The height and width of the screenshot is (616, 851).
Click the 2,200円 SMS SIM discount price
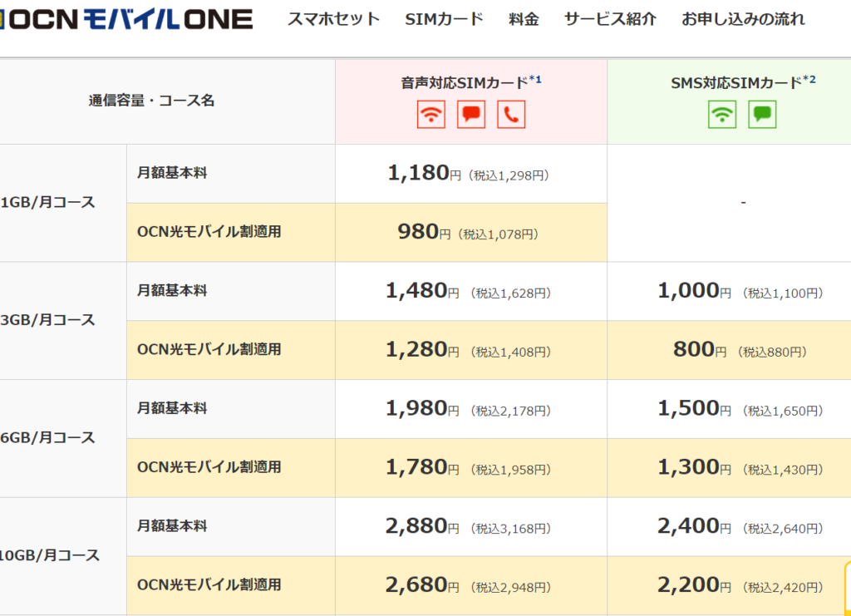click(740, 585)
